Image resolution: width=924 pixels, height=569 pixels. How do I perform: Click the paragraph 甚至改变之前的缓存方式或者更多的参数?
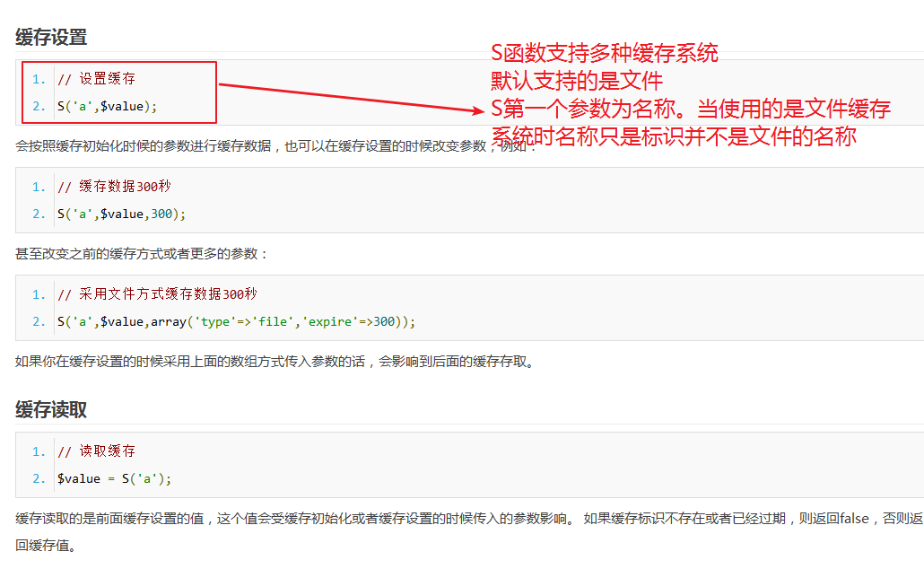click(x=142, y=254)
